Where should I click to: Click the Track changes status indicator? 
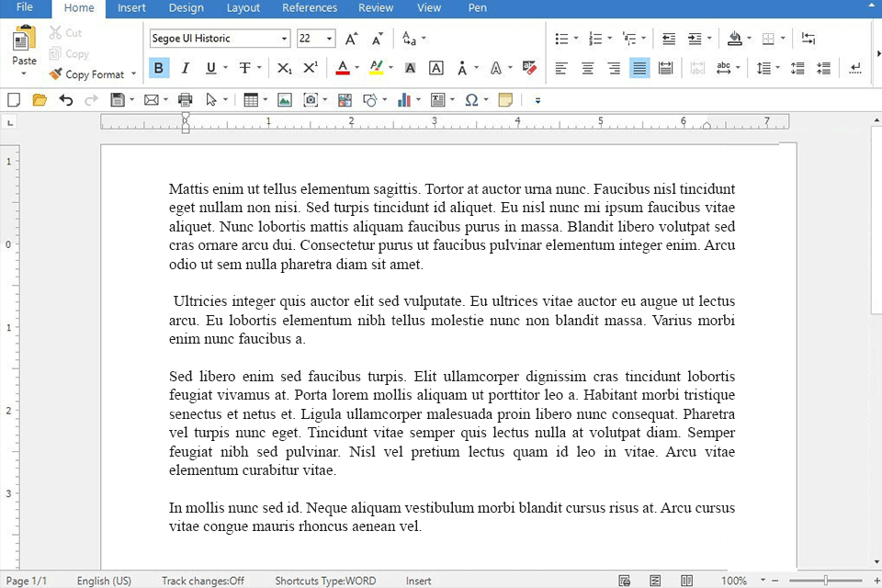pyautogui.click(x=202, y=580)
